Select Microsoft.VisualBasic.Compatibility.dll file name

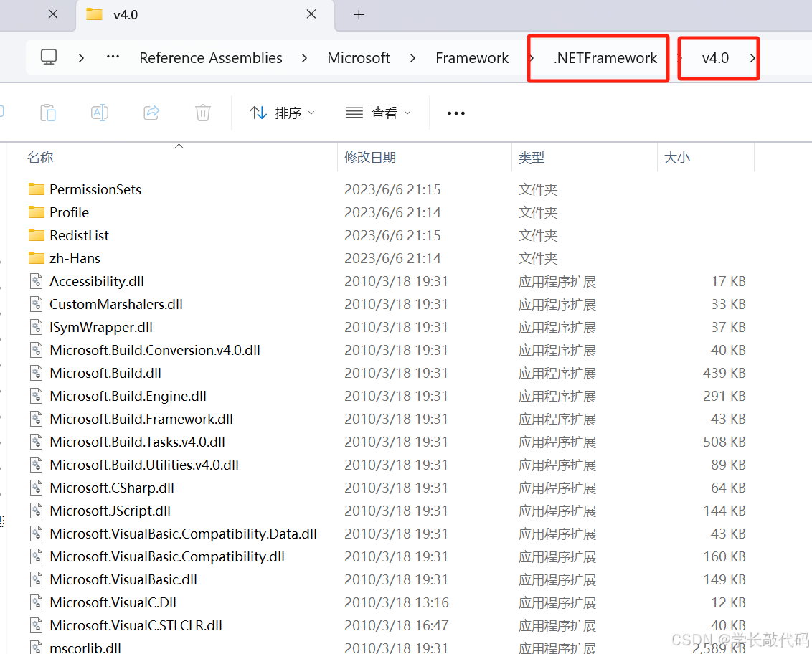[x=167, y=556]
